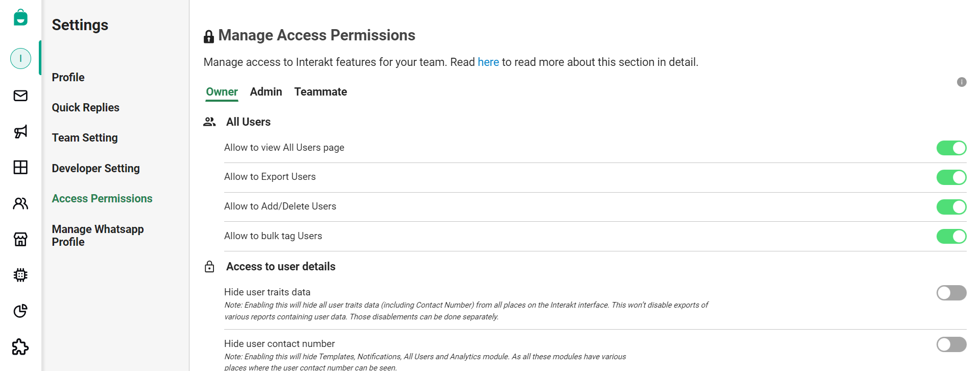Disable Allow to Export Users toggle
This screenshot has width=980, height=371.
pos(951,177)
